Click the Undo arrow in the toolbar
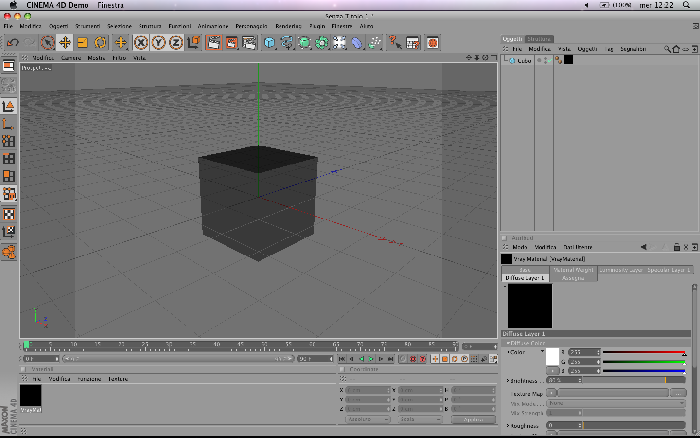The width and height of the screenshot is (700, 438). (12, 43)
